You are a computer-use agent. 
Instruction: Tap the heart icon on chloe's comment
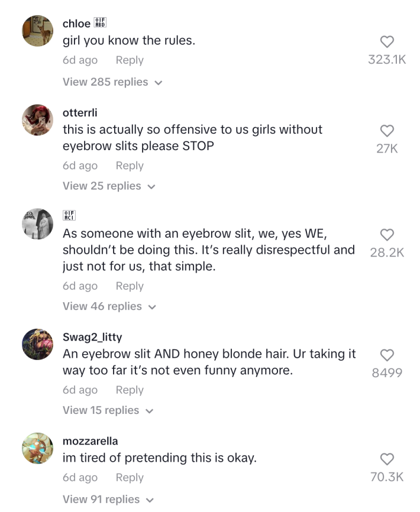pyautogui.click(x=387, y=41)
